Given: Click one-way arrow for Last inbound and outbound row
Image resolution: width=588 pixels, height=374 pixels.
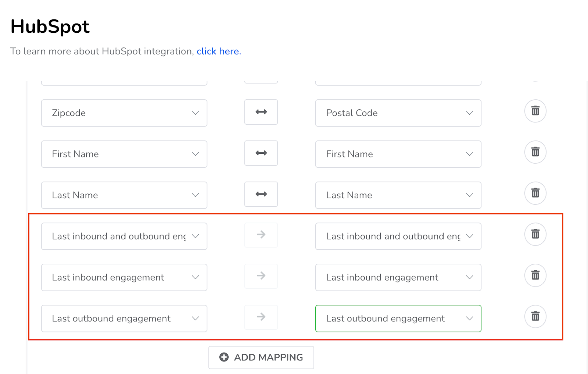Looking at the screenshot, I should coord(261,235).
